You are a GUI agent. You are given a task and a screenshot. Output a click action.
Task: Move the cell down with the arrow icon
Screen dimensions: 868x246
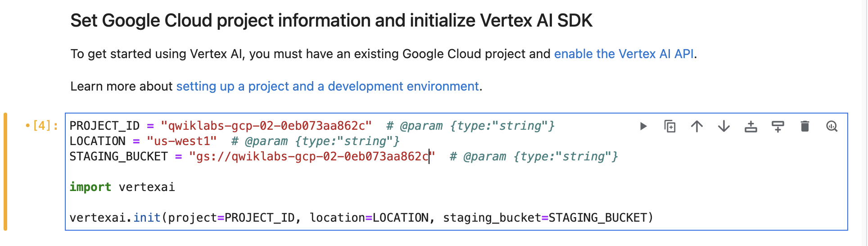tap(724, 126)
